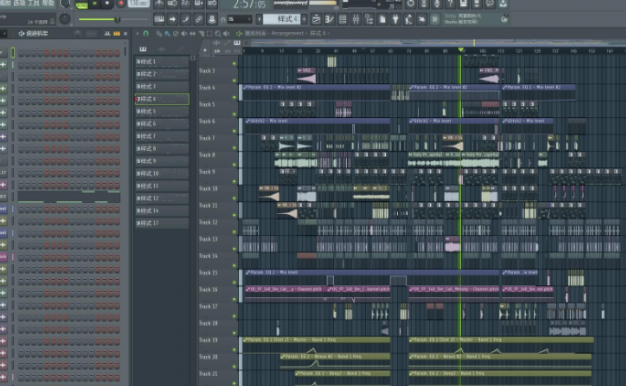Select the playlist Playback speaker tool
Viewport: 626px width, 386px height.
click(x=226, y=34)
